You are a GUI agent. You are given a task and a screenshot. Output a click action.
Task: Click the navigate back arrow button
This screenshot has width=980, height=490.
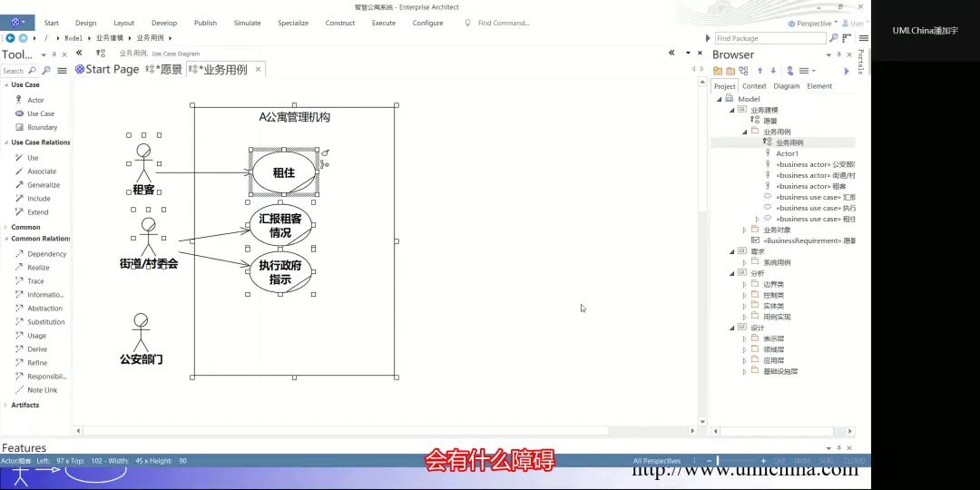(11, 38)
